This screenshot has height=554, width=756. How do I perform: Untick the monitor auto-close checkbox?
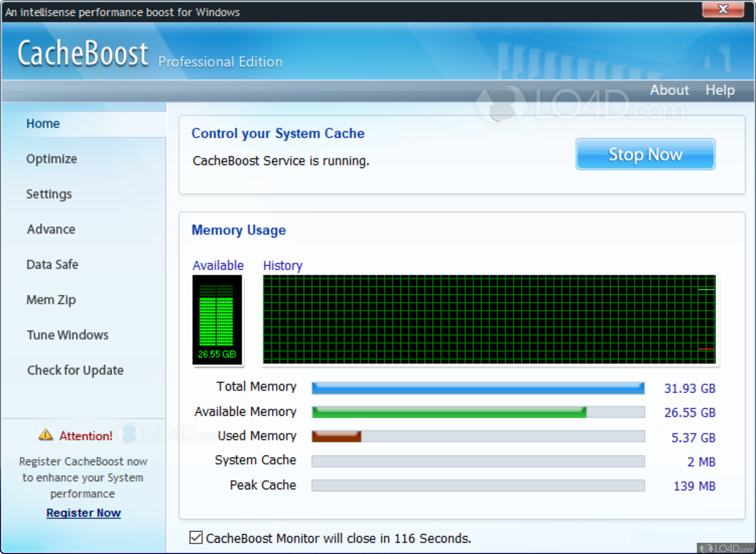[x=196, y=537]
